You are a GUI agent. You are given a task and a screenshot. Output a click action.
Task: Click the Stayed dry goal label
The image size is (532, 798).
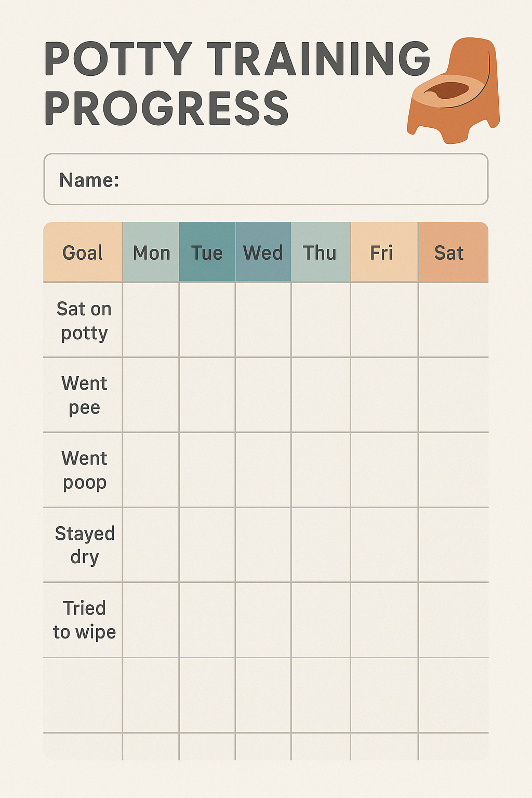tap(84, 545)
